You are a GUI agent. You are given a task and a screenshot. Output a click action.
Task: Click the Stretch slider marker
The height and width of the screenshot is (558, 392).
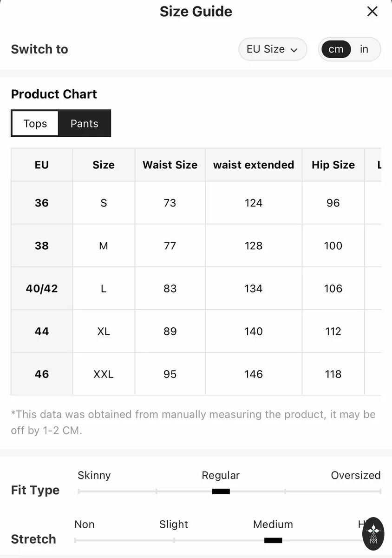click(x=273, y=540)
